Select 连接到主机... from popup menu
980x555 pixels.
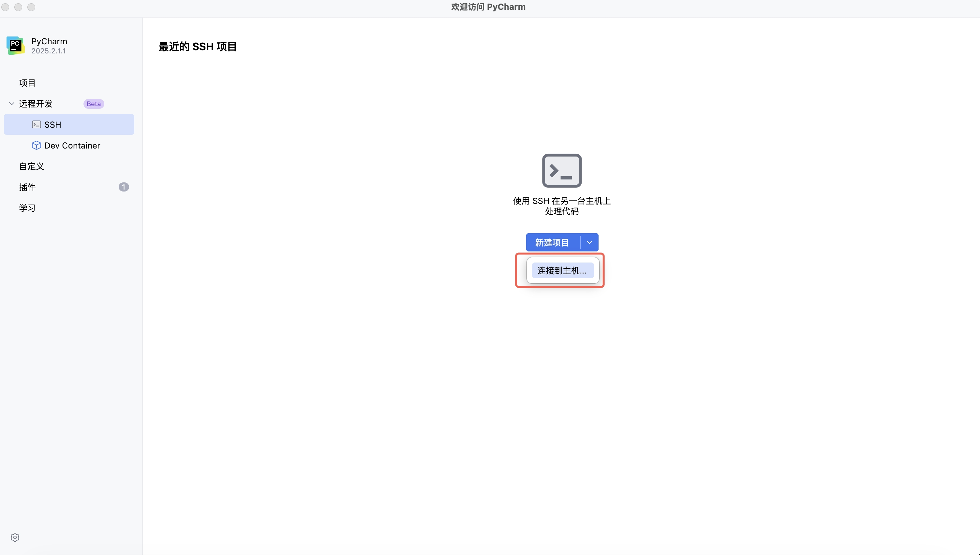click(x=562, y=270)
